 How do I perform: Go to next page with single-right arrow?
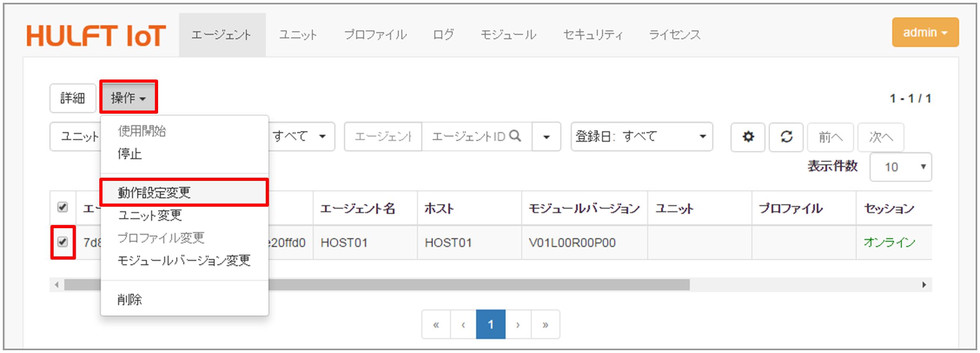[518, 325]
